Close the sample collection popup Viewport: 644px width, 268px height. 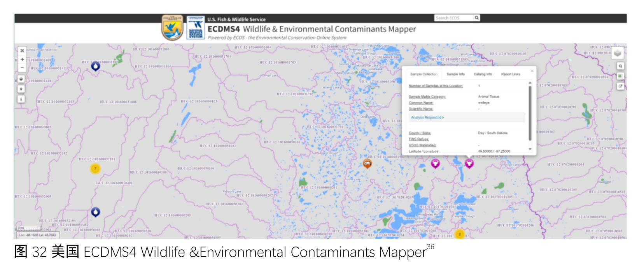coord(532,71)
